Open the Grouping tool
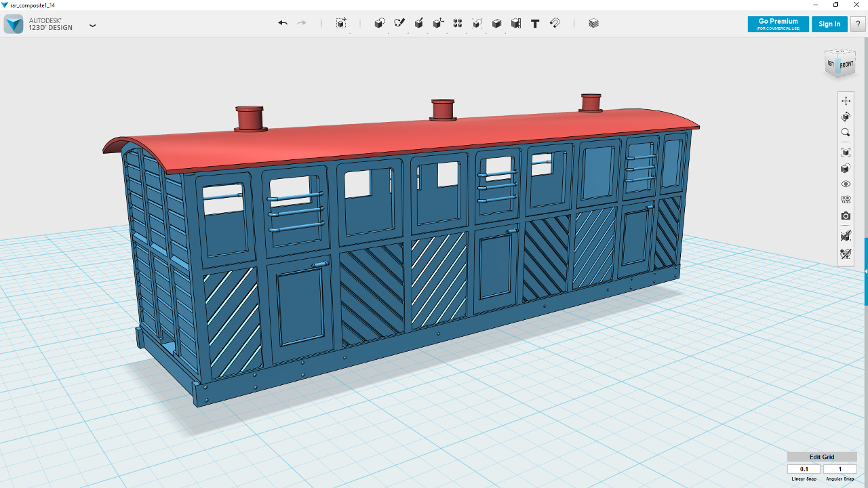 coord(477,23)
